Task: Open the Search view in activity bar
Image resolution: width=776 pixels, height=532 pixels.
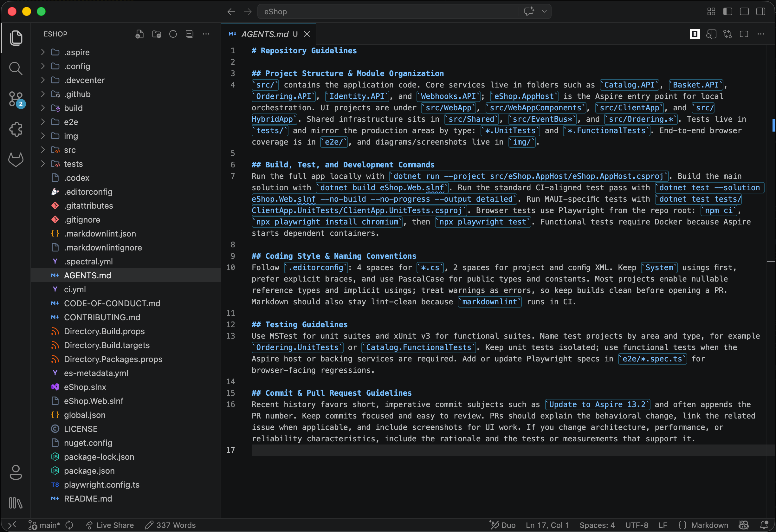Action: tap(16, 68)
